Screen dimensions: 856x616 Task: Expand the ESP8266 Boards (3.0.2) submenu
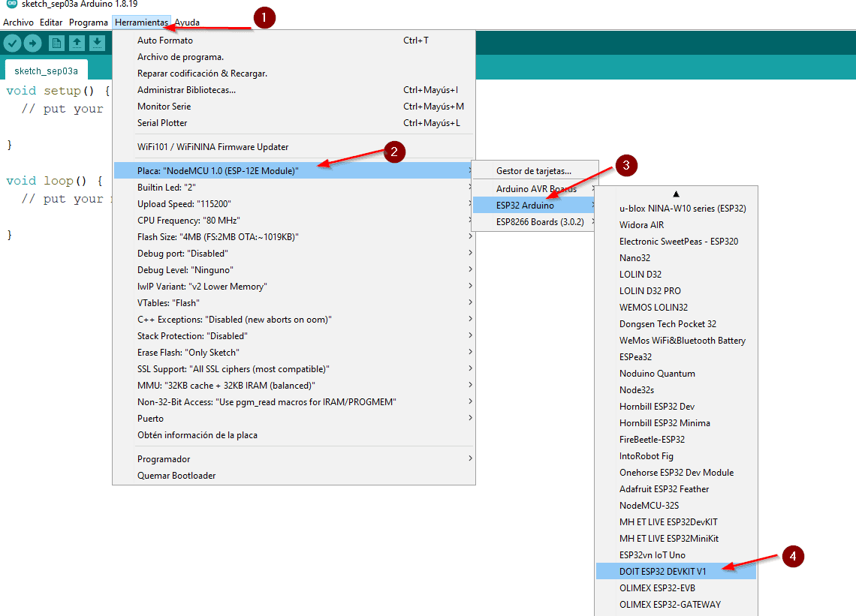pyautogui.click(x=539, y=222)
